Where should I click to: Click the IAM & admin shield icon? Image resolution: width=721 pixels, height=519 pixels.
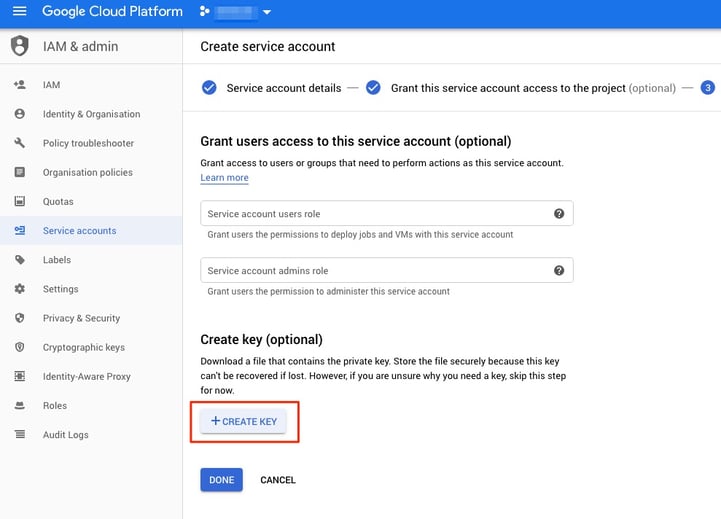pyautogui.click(x=20, y=46)
